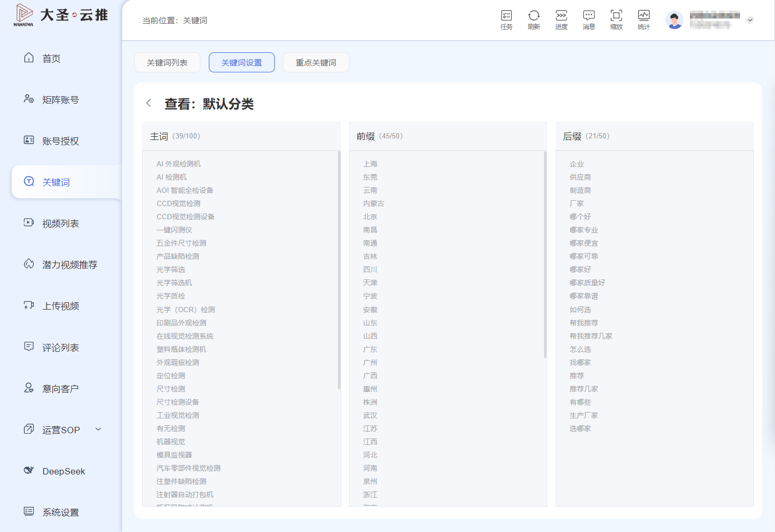Open the 消息 messages icon

[x=589, y=20]
